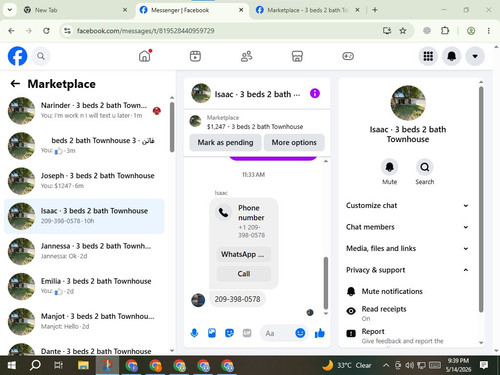The width and height of the screenshot is (500, 375).
Task: Switch to Marketplace 3 beds browser tab
Action: [308, 10]
